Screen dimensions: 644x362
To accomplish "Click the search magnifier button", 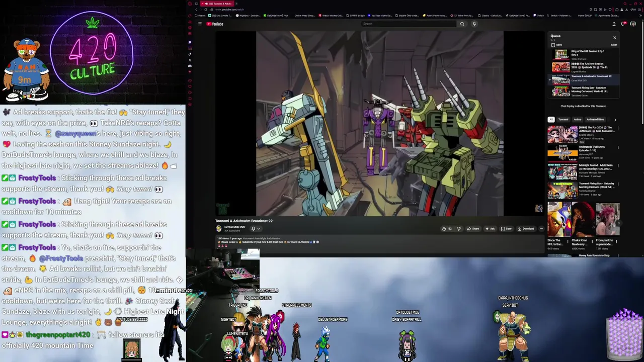I will tap(462, 24).
